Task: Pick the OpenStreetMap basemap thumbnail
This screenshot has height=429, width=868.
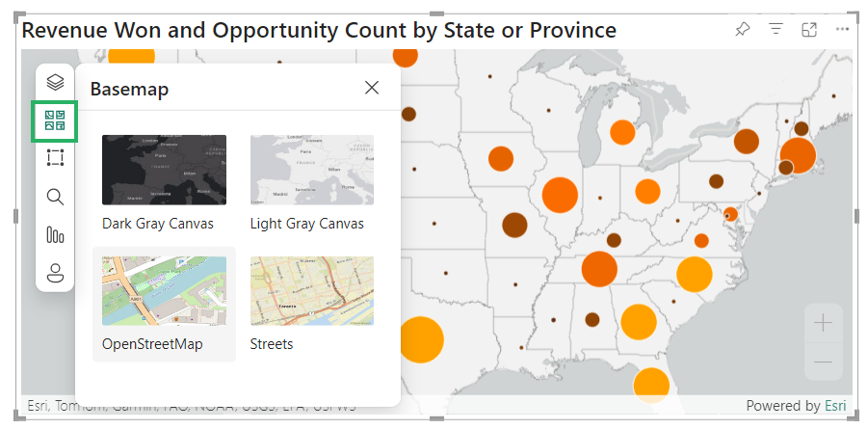Action: (165, 291)
